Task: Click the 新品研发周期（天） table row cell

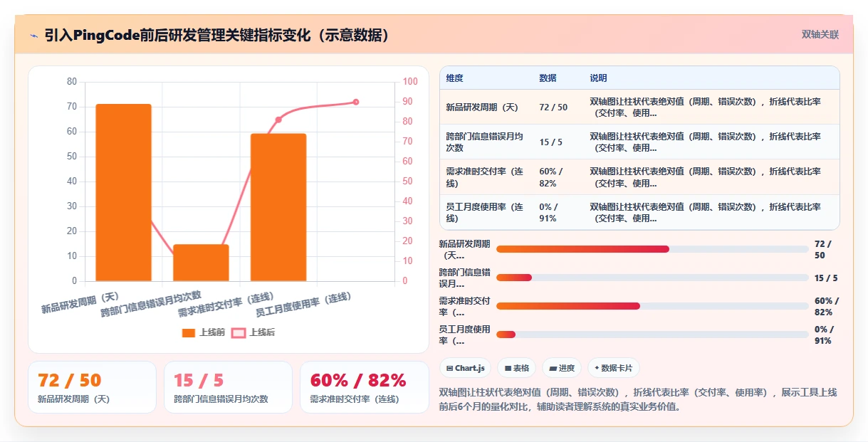Action: click(485, 107)
